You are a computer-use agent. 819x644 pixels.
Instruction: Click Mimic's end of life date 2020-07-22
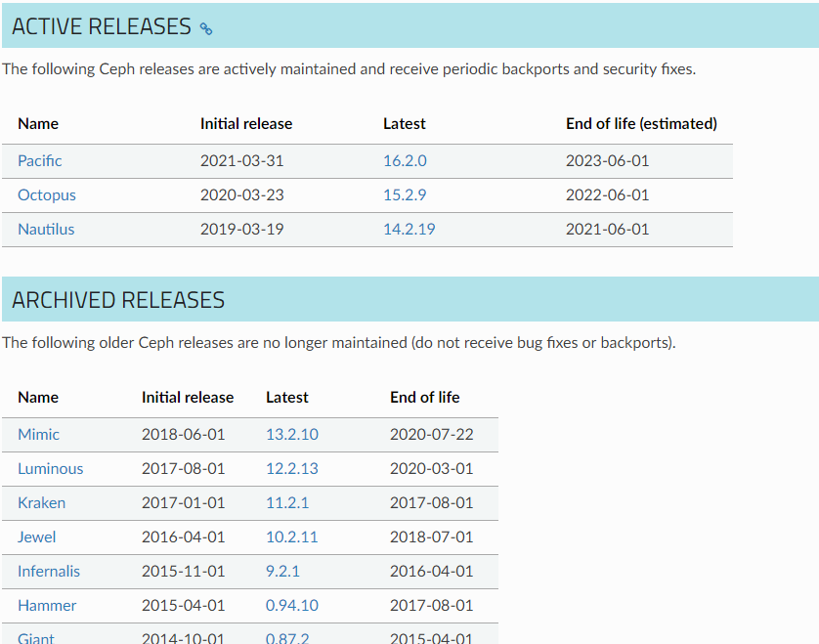pyautogui.click(x=431, y=435)
